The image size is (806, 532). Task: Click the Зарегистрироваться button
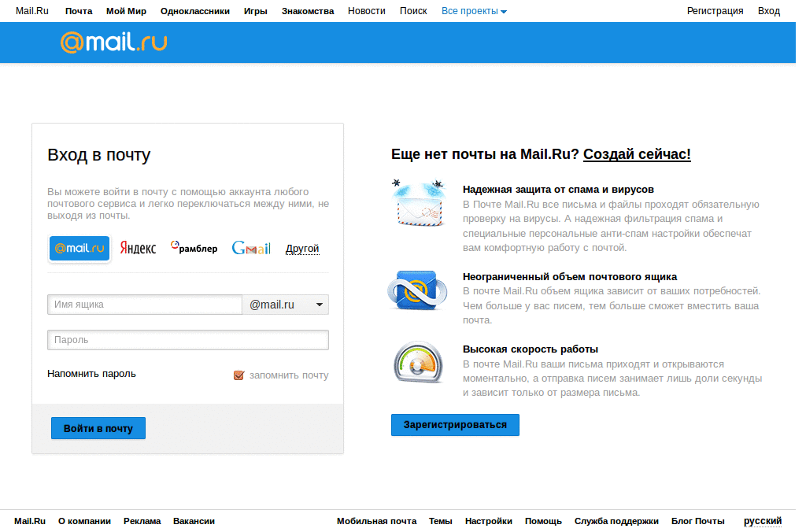(x=455, y=425)
